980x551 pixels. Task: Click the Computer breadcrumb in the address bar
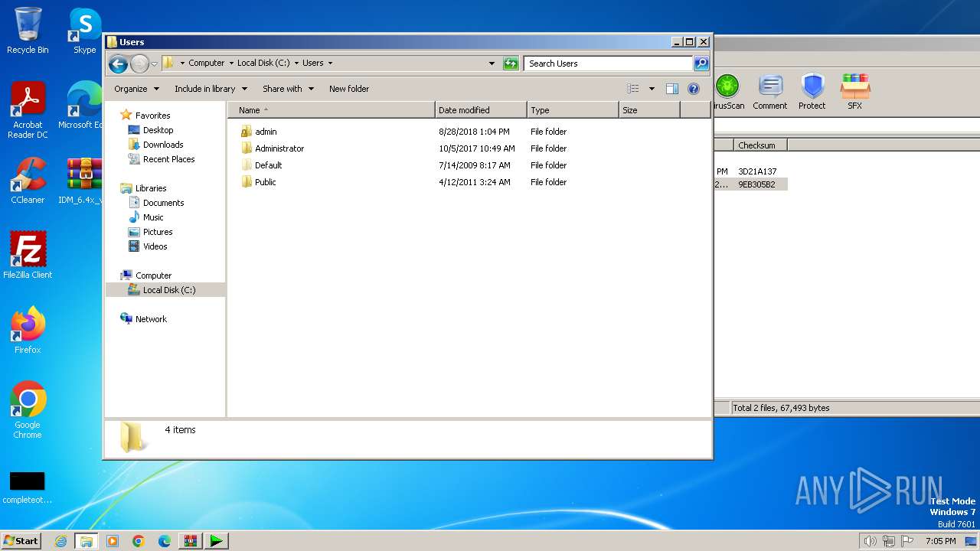207,64
